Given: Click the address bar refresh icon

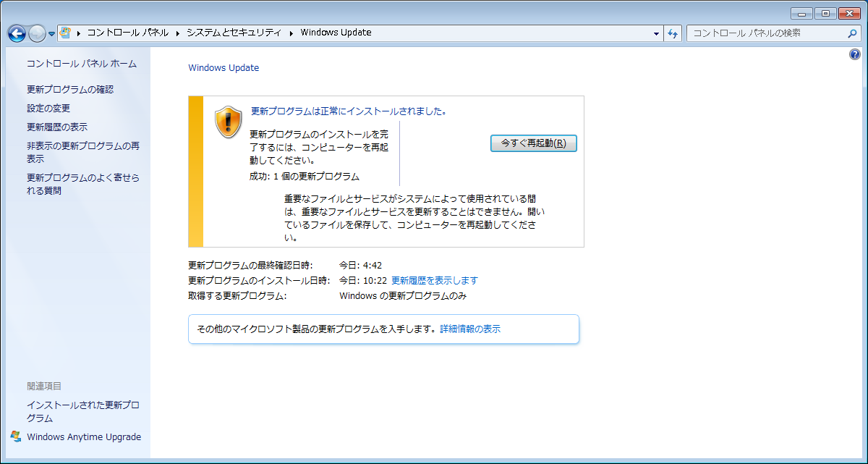Looking at the screenshot, I should tap(673, 33).
